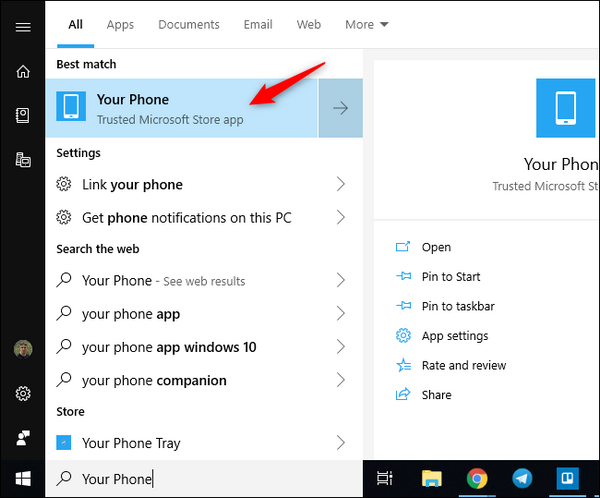This screenshot has height=498, width=600.
Task: Open the Settings gear in left sidebar
Action: [x=22, y=394]
